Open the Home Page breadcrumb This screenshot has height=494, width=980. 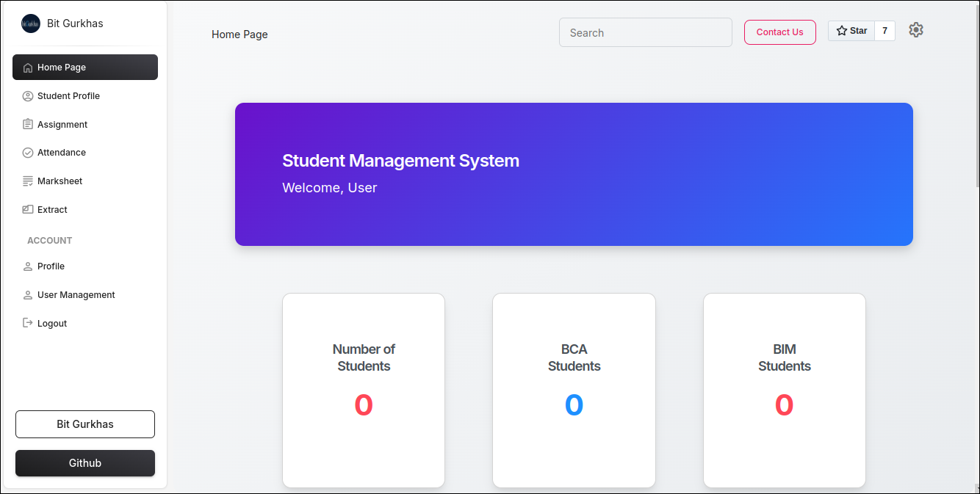click(x=239, y=34)
